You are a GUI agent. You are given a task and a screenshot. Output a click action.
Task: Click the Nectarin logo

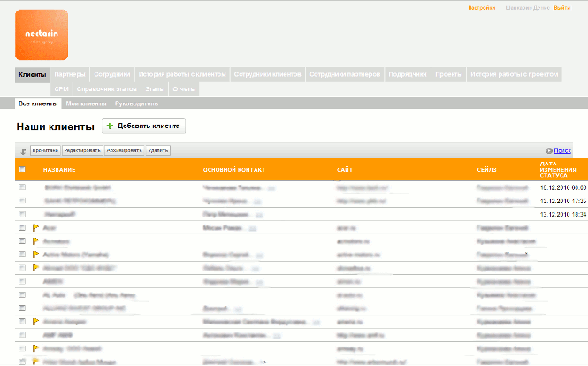pos(42,34)
